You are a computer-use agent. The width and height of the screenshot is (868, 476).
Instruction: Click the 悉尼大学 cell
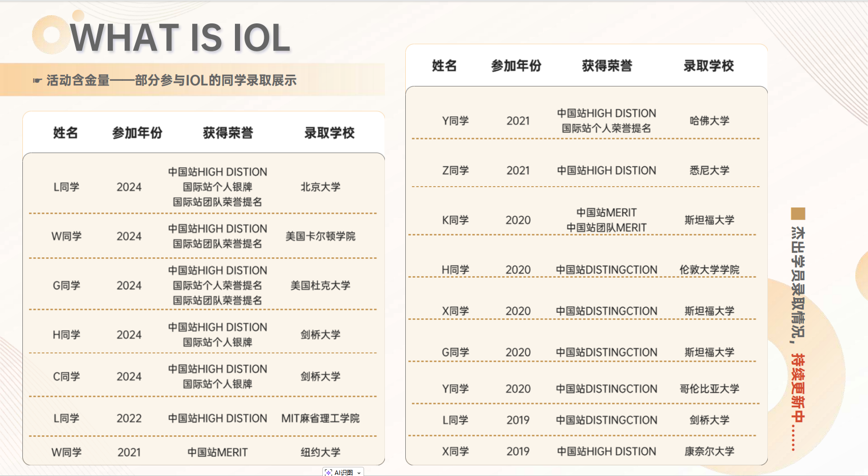pos(709,170)
